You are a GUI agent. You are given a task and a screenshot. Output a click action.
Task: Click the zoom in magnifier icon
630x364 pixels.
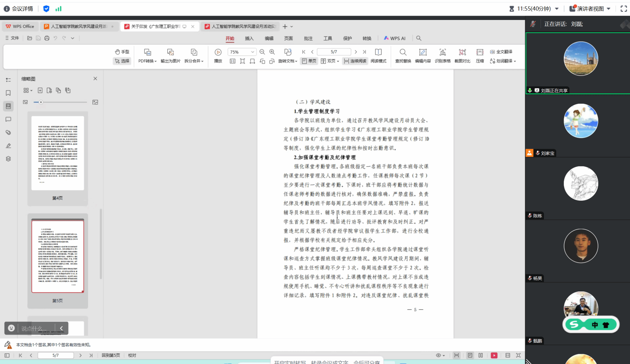272,52
